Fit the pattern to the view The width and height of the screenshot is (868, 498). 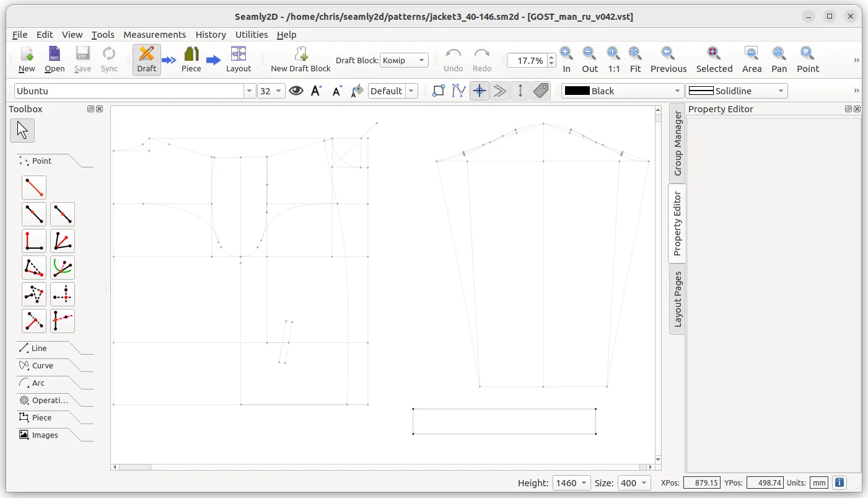pos(635,60)
